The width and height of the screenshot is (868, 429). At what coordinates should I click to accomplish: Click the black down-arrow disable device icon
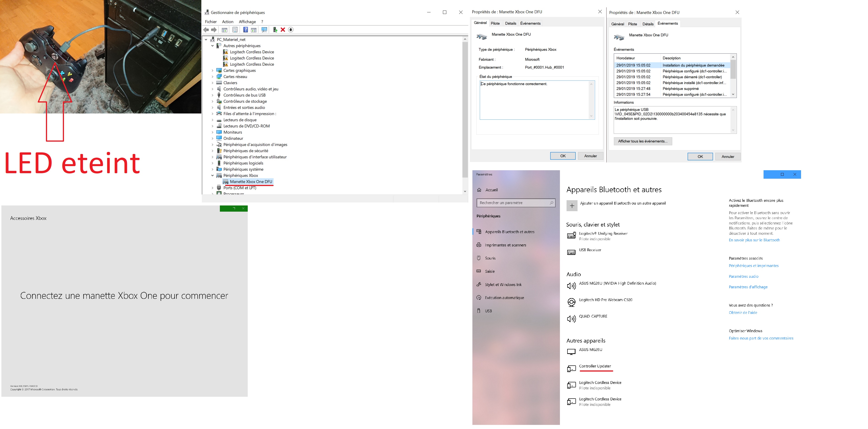pyautogui.click(x=291, y=30)
